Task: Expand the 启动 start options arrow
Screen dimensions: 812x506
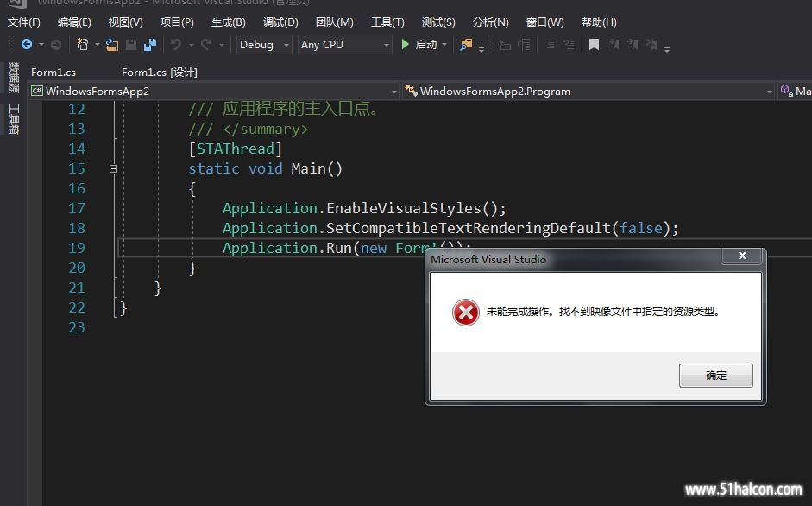Action: point(444,45)
